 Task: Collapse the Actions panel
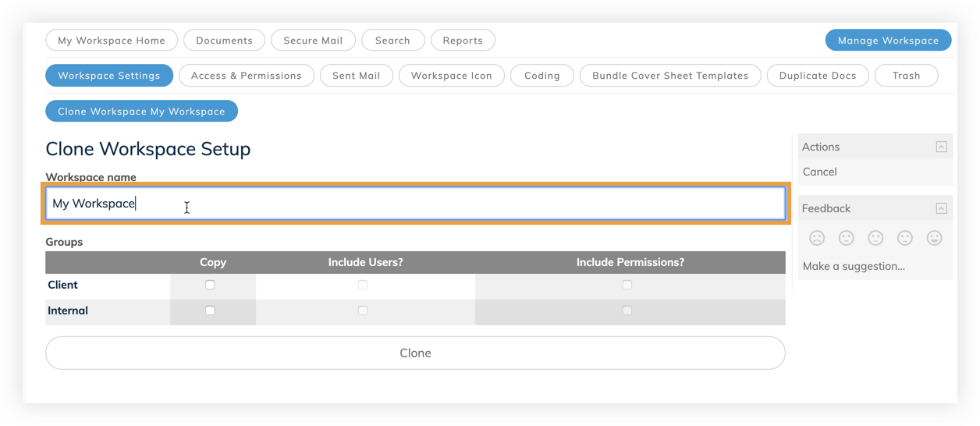click(x=942, y=147)
